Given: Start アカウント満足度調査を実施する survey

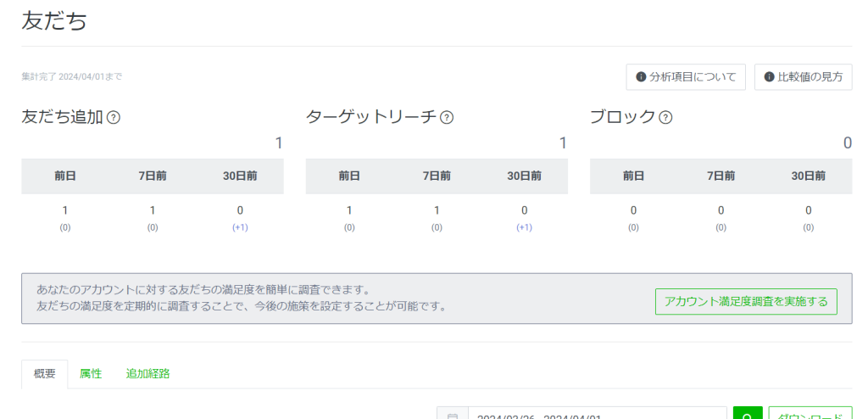Looking at the screenshot, I should point(746,301).
